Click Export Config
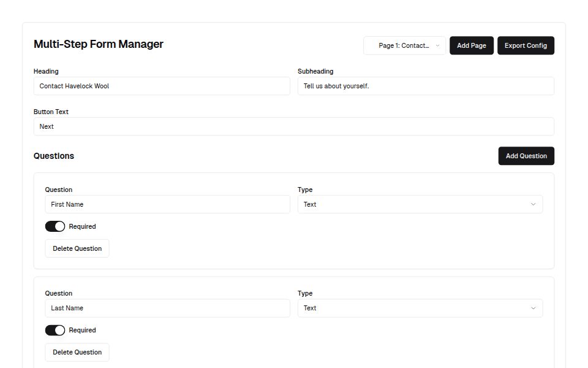This screenshot has height=368, width=588. [x=526, y=45]
